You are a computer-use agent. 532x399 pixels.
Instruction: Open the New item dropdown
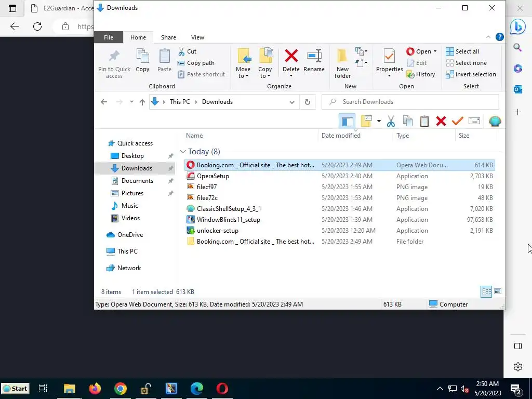[x=362, y=51]
